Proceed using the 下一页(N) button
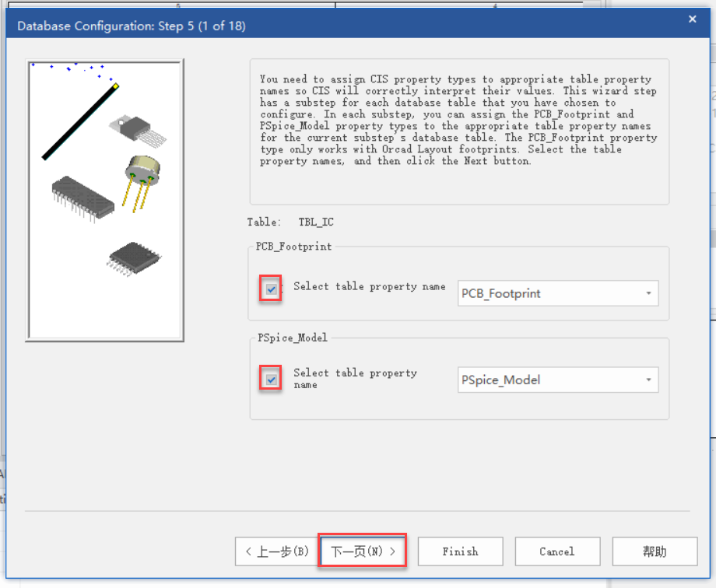Viewport: 716px width, 588px height. [x=363, y=551]
